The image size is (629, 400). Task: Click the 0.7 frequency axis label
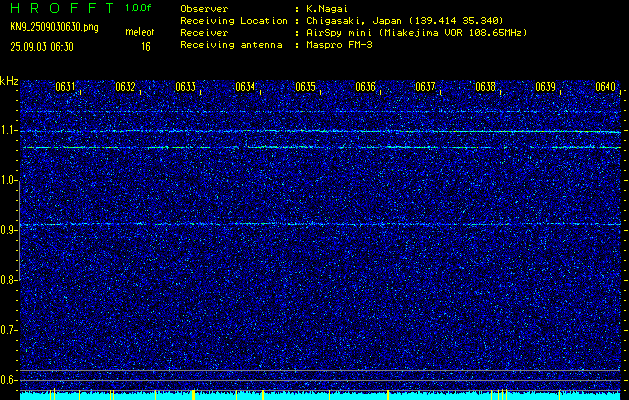pyautogui.click(x=8, y=330)
